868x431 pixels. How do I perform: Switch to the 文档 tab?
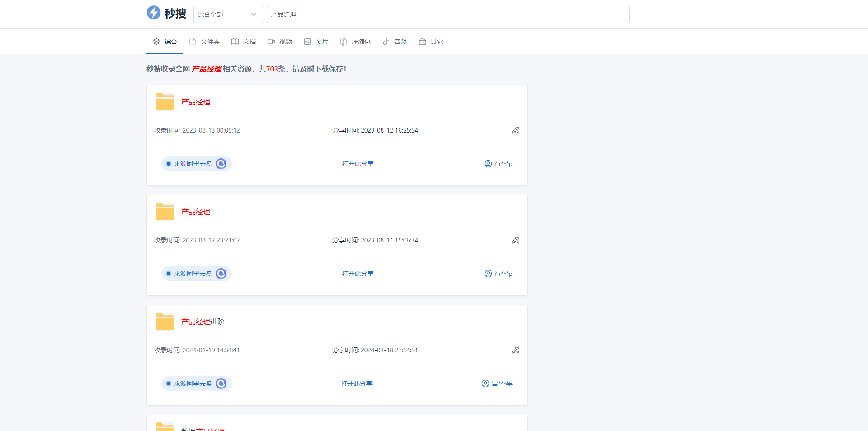pyautogui.click(x=244, y=42)
